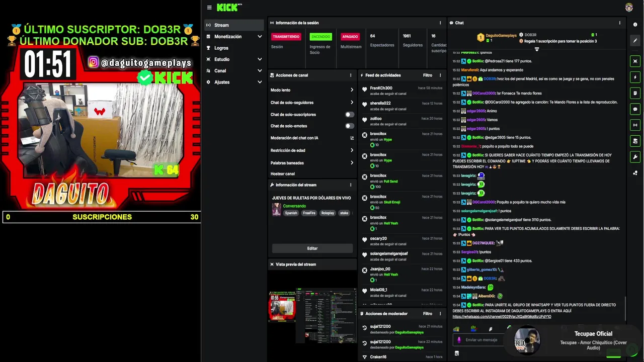Toggle Chat de solo-emotes switch
The width and height of the screenshot is (644, 362).
click(x=349, y=126)
